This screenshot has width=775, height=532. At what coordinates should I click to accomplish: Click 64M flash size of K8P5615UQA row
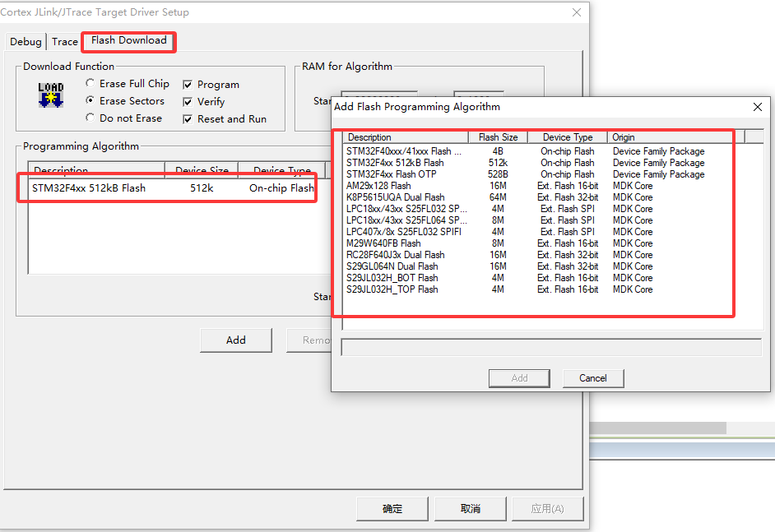498,197
